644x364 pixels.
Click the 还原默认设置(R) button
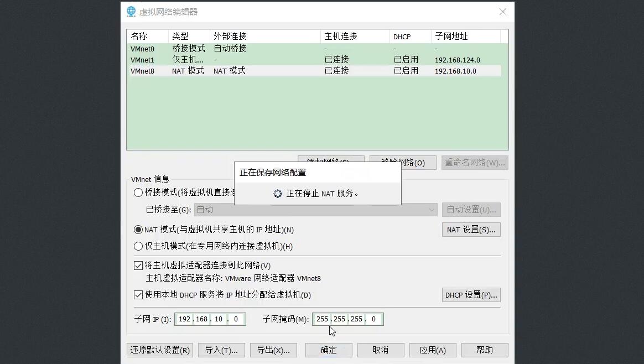click(160, 350)
